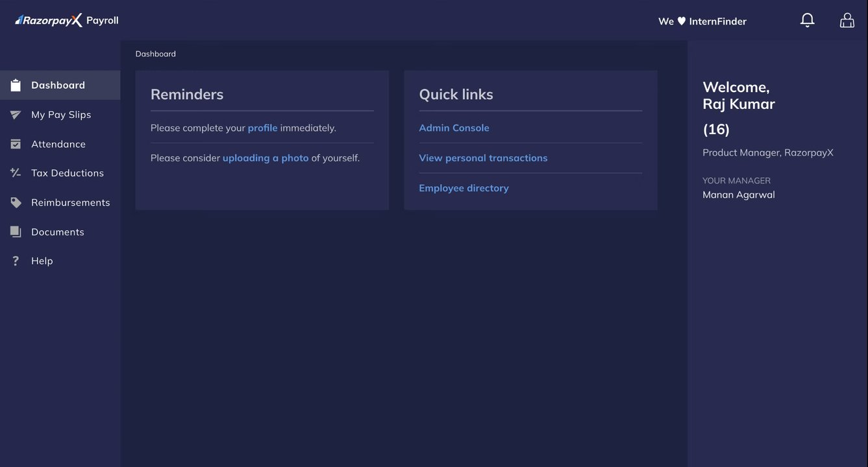Click the Welcome, Raj Kumar text
Screen dimensions: 868x467
pyautogui.click(x=739, y=95)
